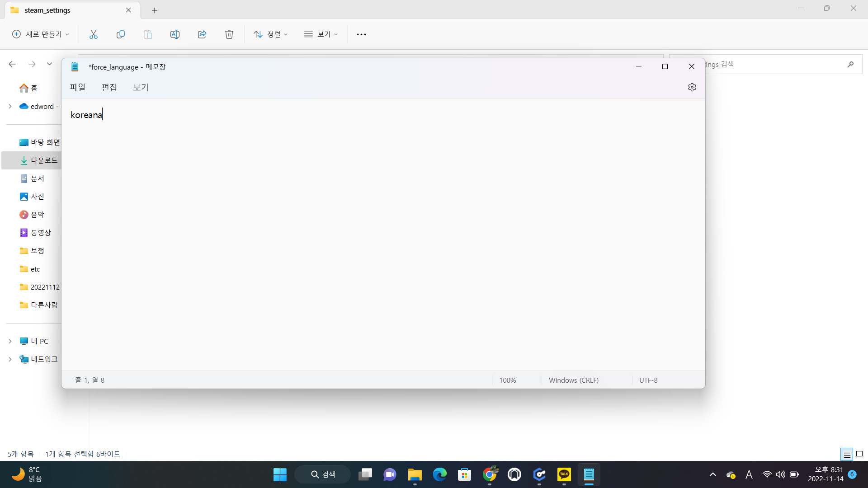Image resolution: width=868 pixels, height=488 pixels.
Task: Switch to details view toggle
Action: [847, 454]
